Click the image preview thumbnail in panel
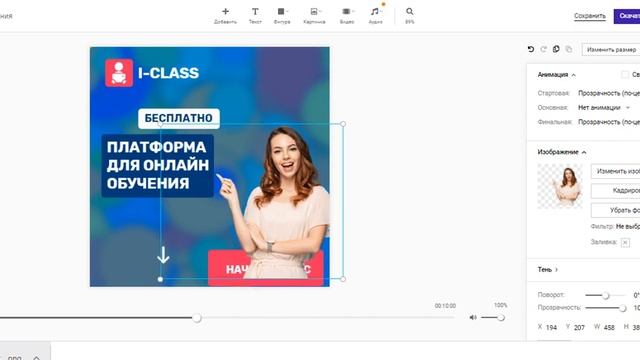Image resolution: width=640 pixels, height=360 pixels. pyautogui.click(x=560, y=186)
